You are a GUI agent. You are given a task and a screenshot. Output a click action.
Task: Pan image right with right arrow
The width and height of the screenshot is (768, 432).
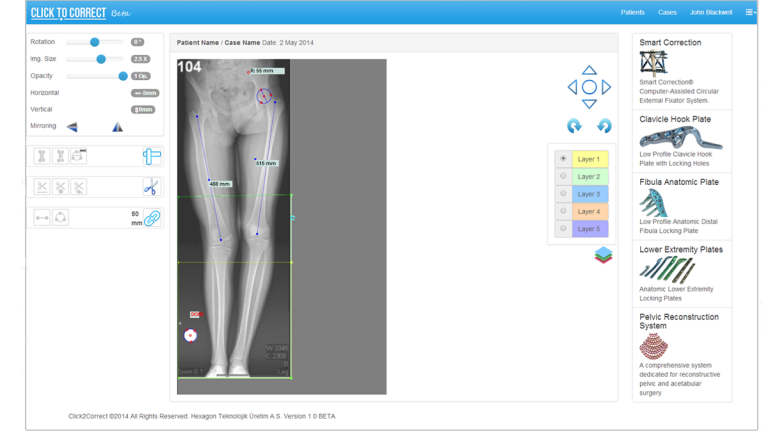coord(606,87)
